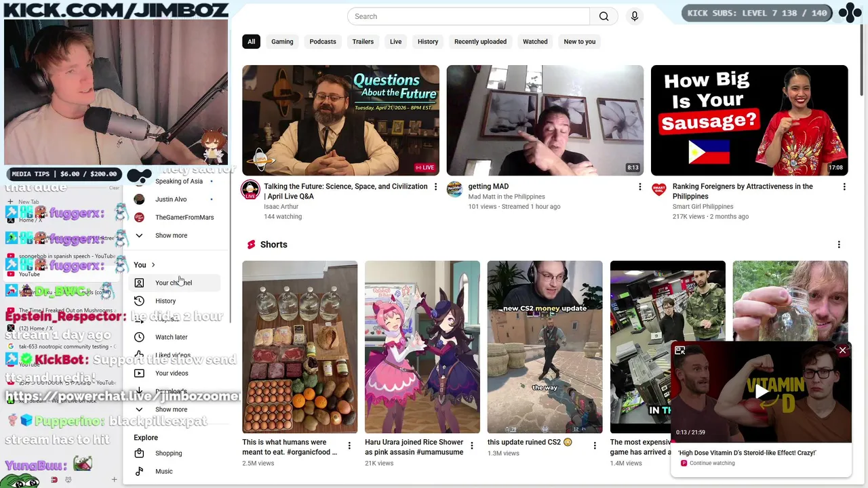
Task: Click Continue watching in miniplayer
Action: (712, 463)
